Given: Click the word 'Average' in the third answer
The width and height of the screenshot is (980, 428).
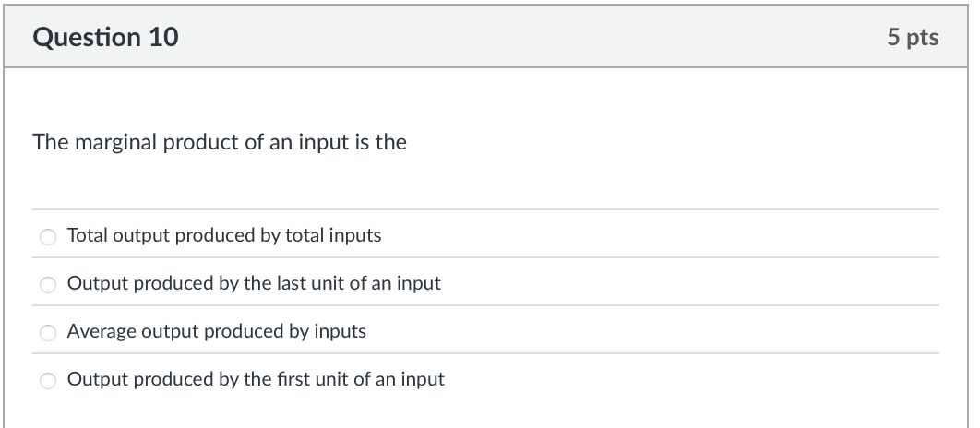Looking at the screenshot, I should pyautogui.click(x=102, y=331).
